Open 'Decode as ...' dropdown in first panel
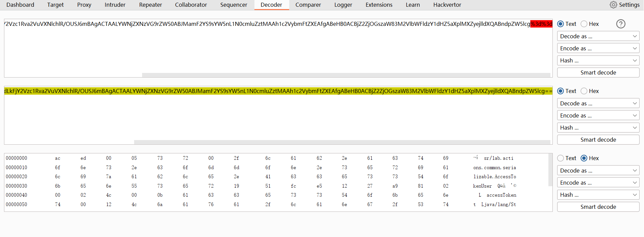Viewport: 644px width, 237px height. point(598,36)
